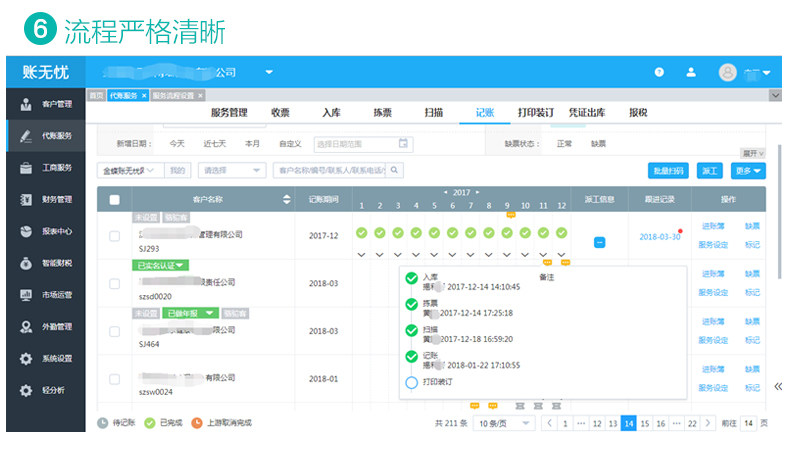Open the 10 条/页 page size dropdown
790x458 pixels.
click(503, 424)
